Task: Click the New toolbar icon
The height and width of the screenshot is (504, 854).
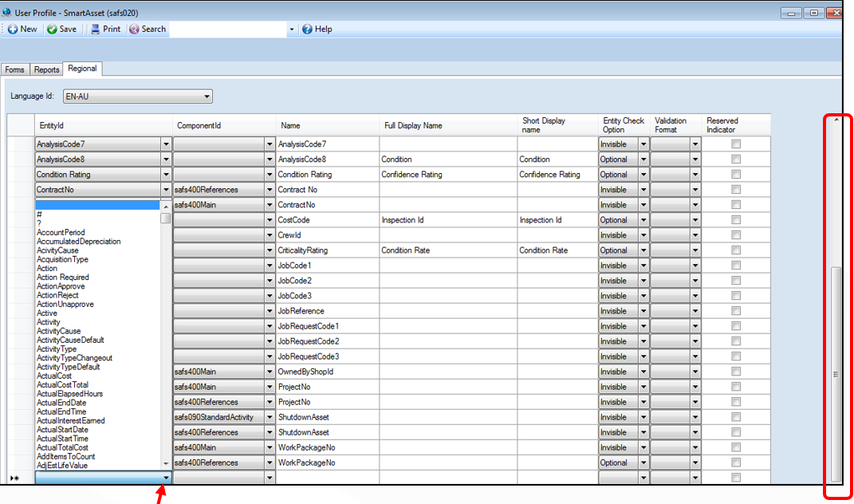Action: click(13, 29)
